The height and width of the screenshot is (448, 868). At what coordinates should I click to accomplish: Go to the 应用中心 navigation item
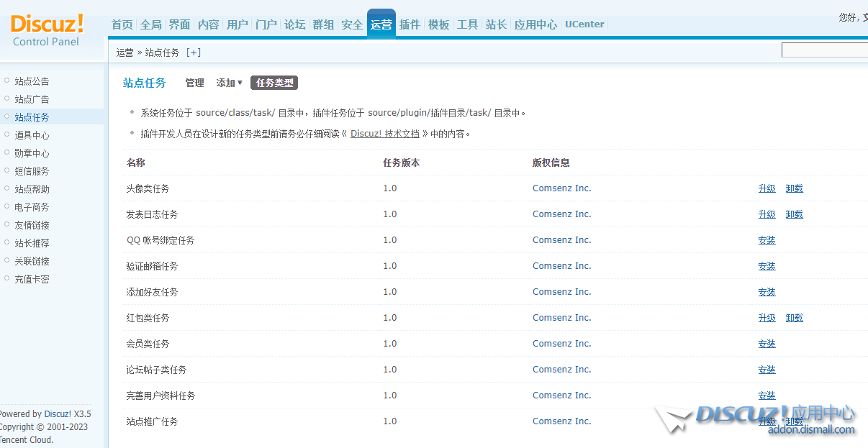[535, 24]
